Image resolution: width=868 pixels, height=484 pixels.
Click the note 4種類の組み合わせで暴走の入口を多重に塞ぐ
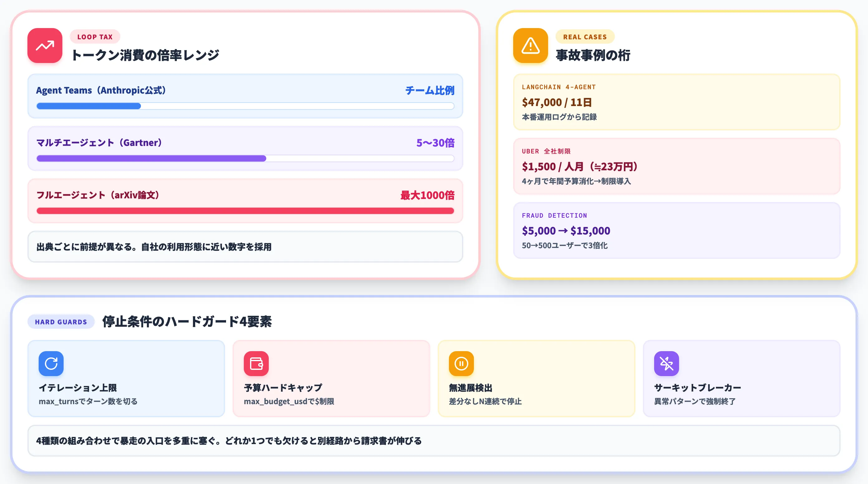pos(229,441)
